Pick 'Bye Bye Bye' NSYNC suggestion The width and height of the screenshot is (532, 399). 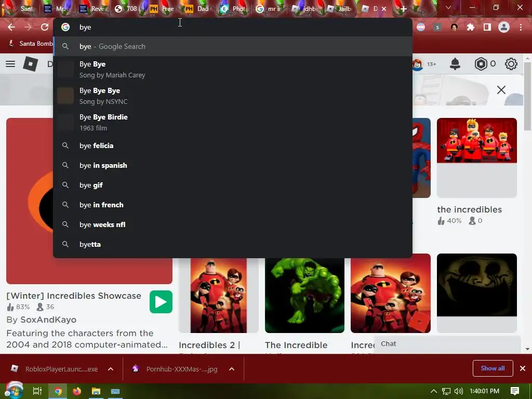pyautogui.click(x=233, y=96)
